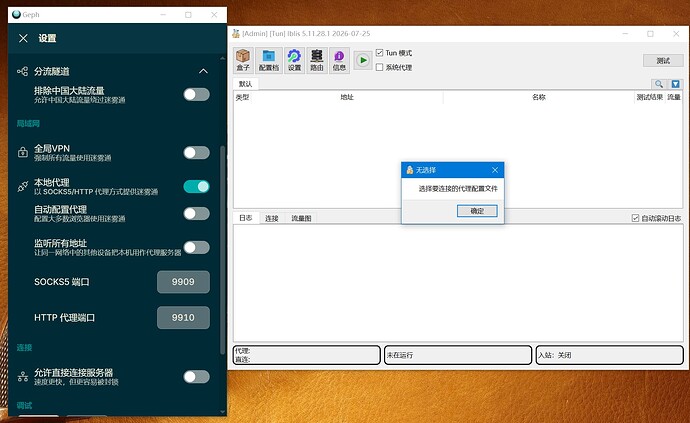Open the 设置 settings toolbar icon
Screen dimensions: 690x423
pos(294,60)
